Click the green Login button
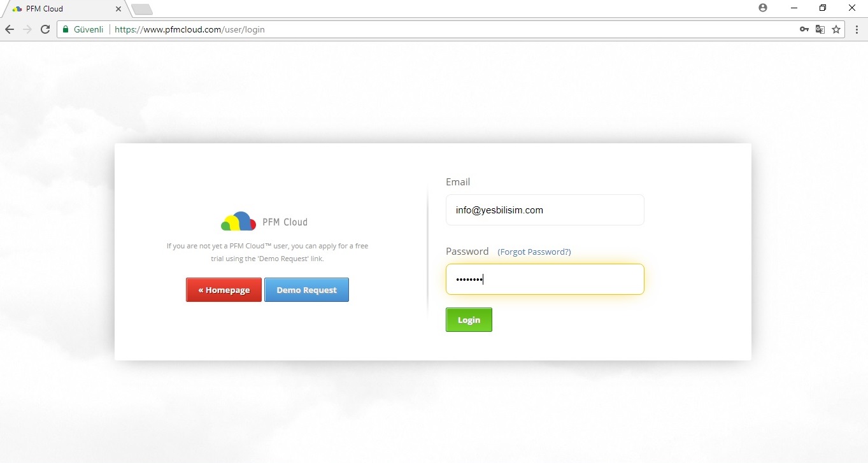 click(x=469, y=320)
